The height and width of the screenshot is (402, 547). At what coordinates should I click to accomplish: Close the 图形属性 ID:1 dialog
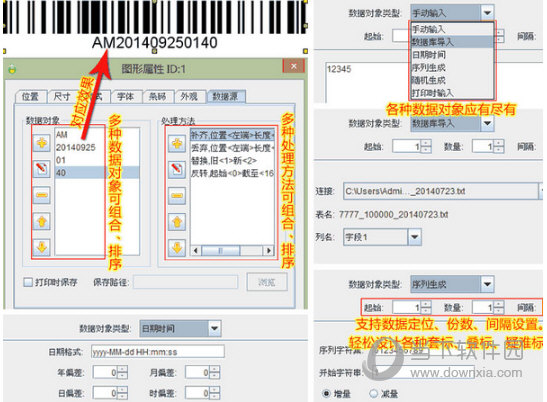coord(294,66)
